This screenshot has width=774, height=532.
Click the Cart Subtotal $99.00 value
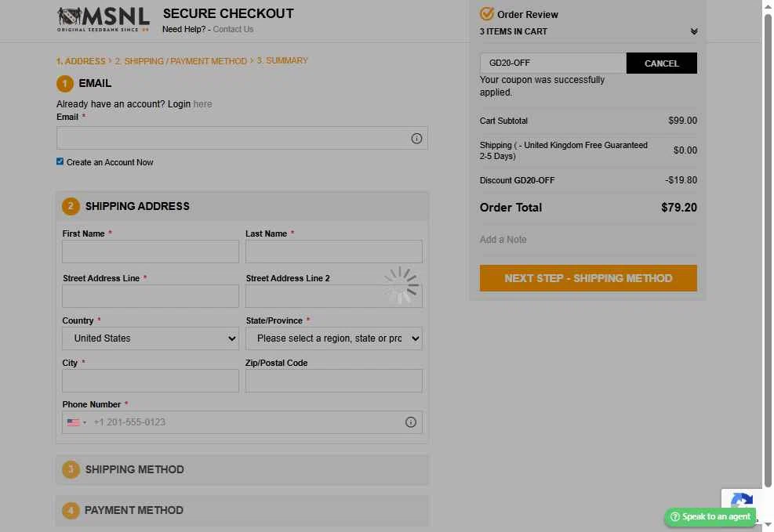click(683, 121)
